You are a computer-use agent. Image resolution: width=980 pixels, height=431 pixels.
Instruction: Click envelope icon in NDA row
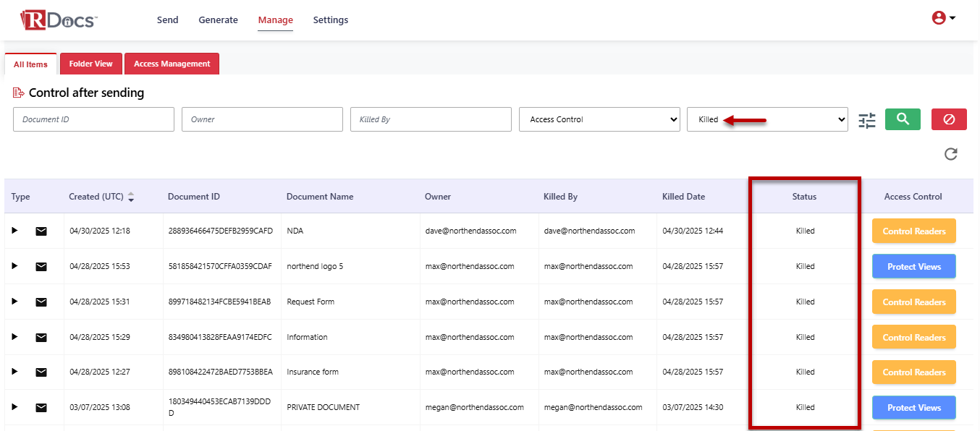pyautogui.click(x=41, y=231)
